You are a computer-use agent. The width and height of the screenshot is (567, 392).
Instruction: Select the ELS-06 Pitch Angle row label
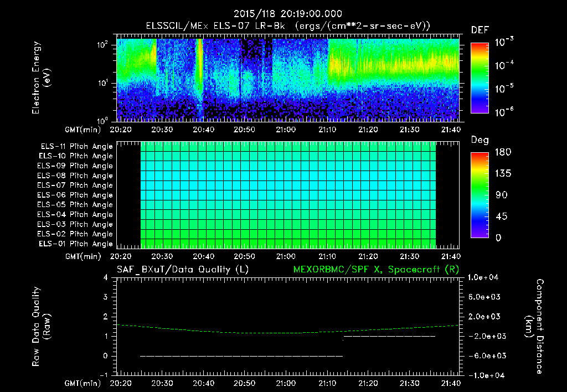coord(75,195)
